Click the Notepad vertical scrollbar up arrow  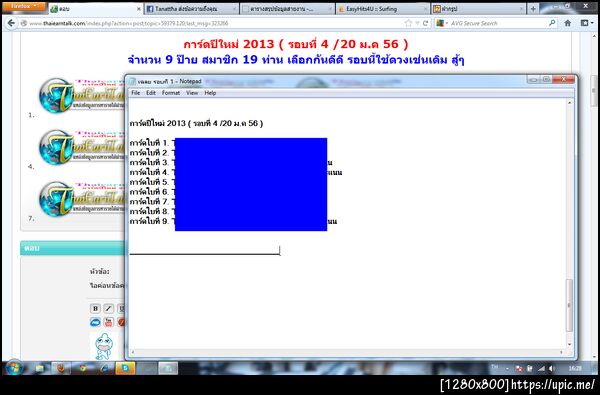(569, 103)
